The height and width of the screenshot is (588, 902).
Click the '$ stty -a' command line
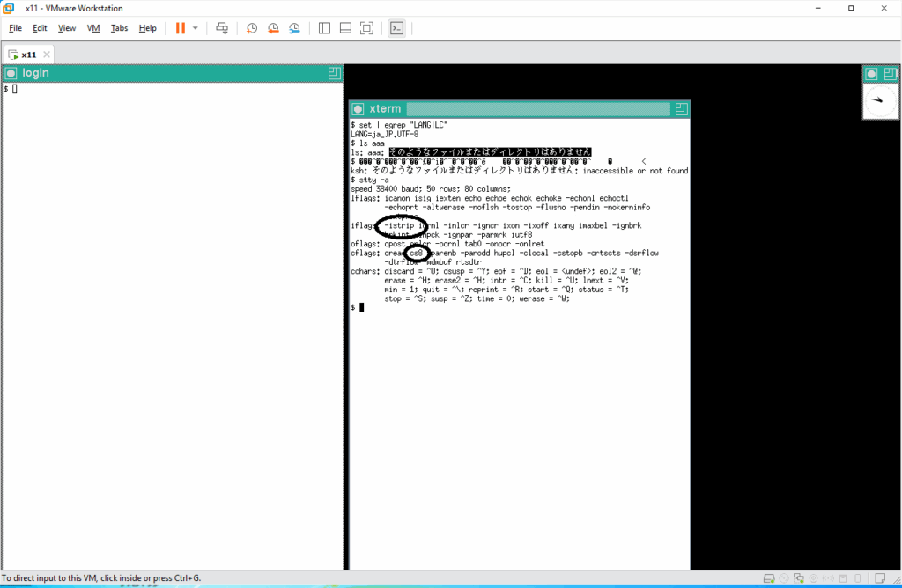tap(370, 180)
